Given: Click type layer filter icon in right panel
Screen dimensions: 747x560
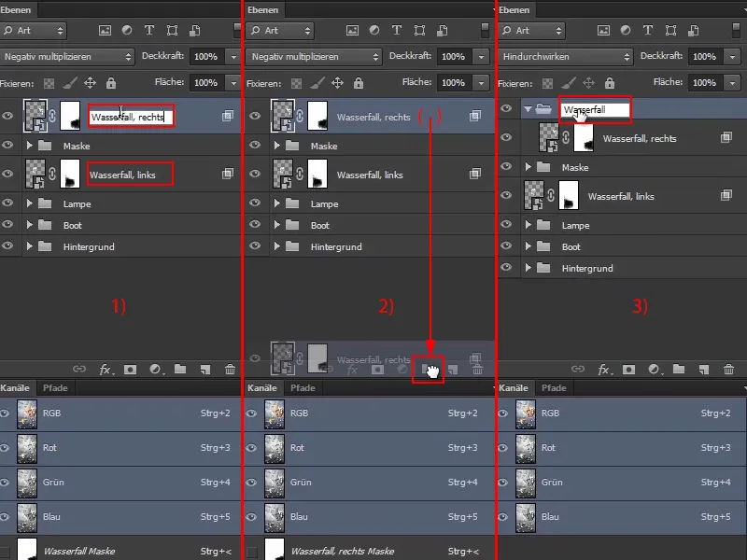Looking at the screenshot, I should pyautogui.click(x=648, y=30).
